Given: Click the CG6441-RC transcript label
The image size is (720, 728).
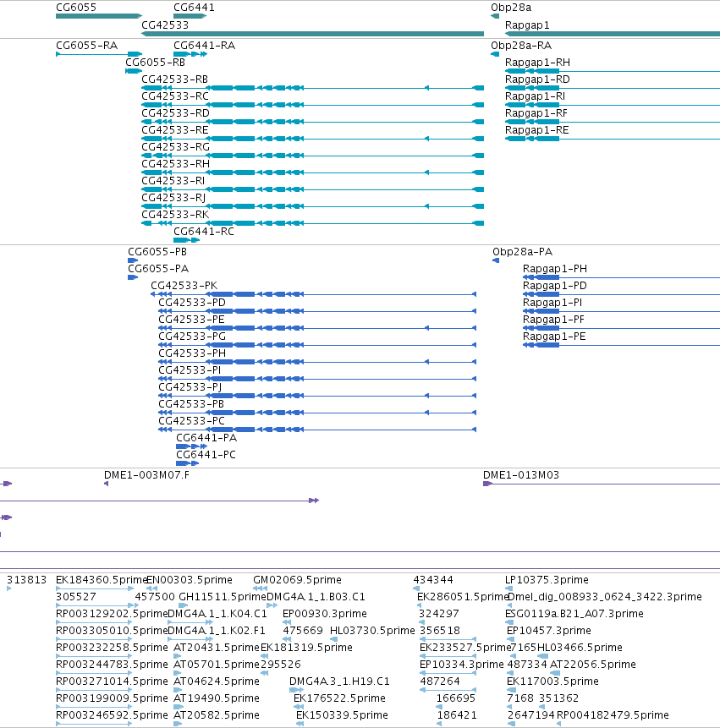Looking at the screenshot, I should tap(203, 231).
